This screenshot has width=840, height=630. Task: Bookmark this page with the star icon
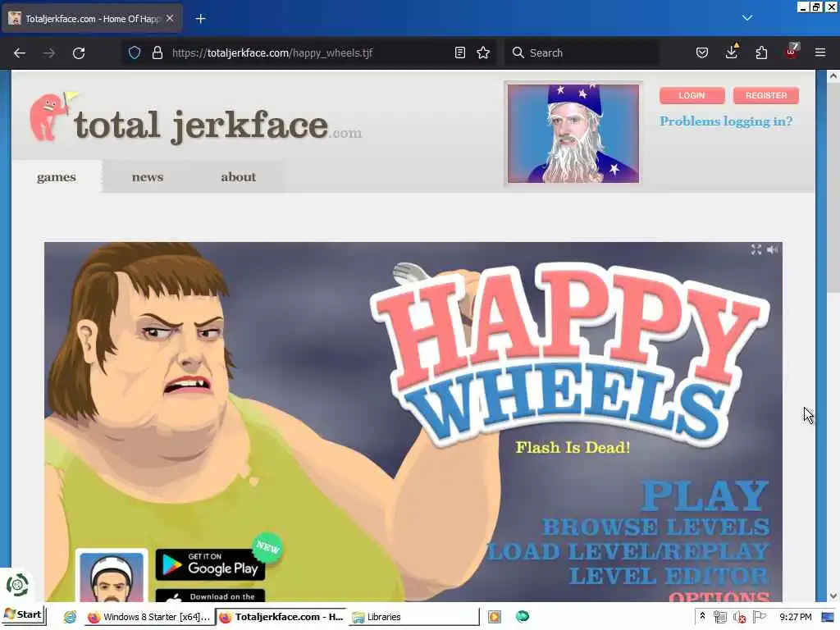tap(483, 52)
